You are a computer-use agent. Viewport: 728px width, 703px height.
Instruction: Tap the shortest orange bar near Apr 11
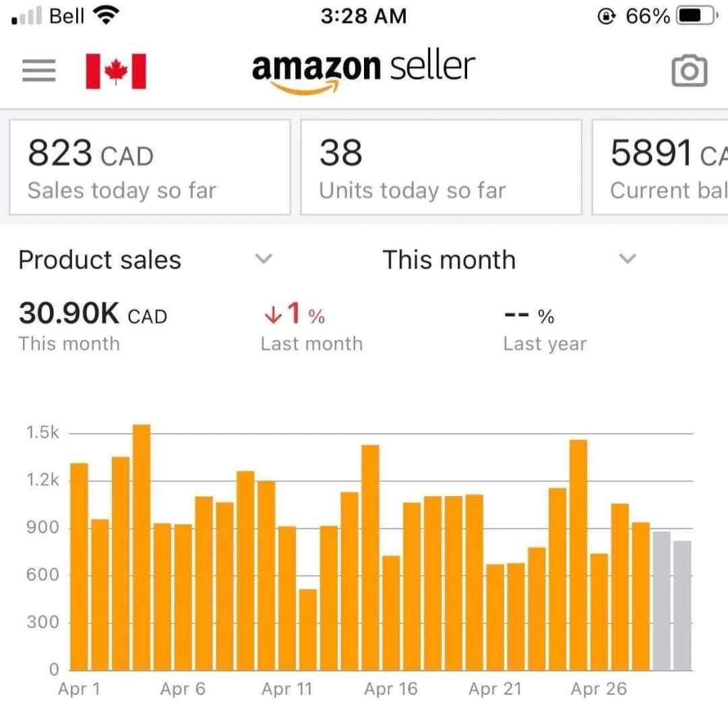click(308, 630)
